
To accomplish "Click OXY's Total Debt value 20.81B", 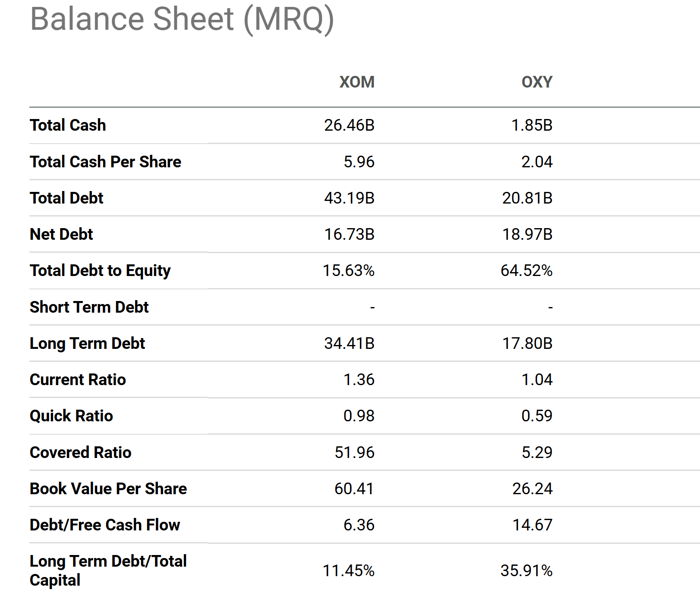I will pyautogui.click(x=527, y=198).
